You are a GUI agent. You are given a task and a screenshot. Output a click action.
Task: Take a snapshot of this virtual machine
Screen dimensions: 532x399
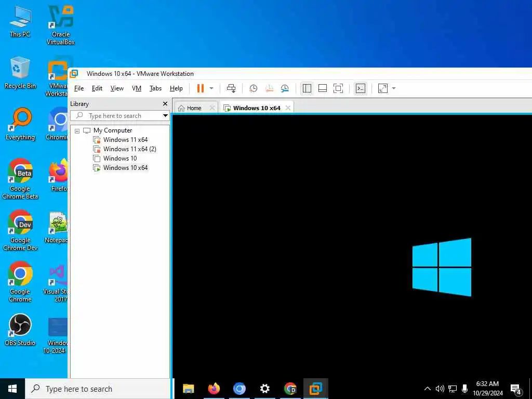254,88
